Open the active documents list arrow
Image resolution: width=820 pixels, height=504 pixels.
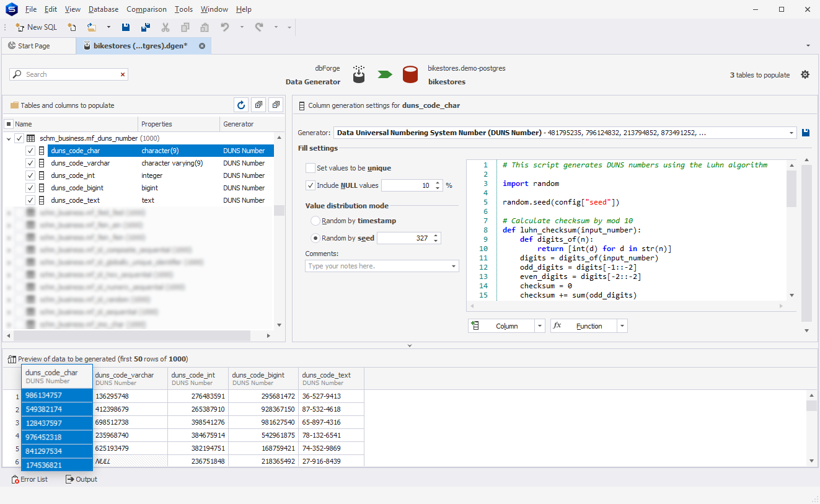[x=808, y=46]
